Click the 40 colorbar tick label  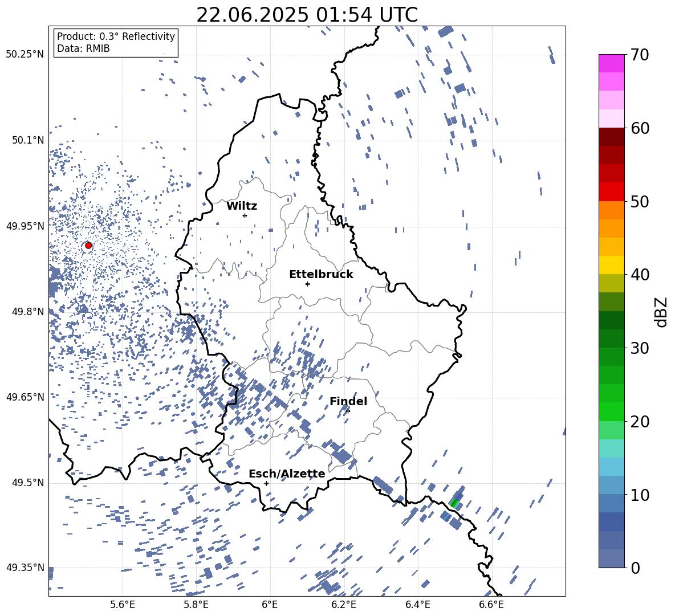pyautogui.click(x=640, y=275)
